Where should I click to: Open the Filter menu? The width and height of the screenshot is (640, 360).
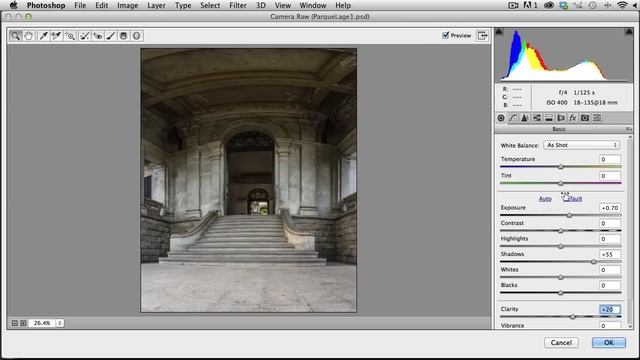[238, 5]
